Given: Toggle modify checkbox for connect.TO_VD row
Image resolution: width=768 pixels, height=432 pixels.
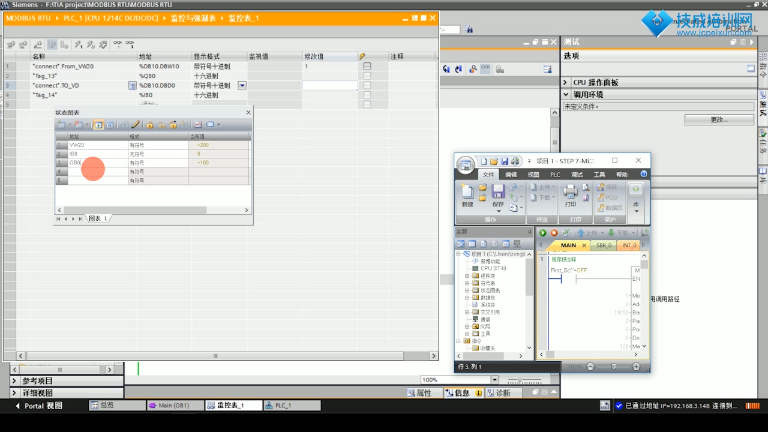Looking at the screenshot, I should pos(367,85).
